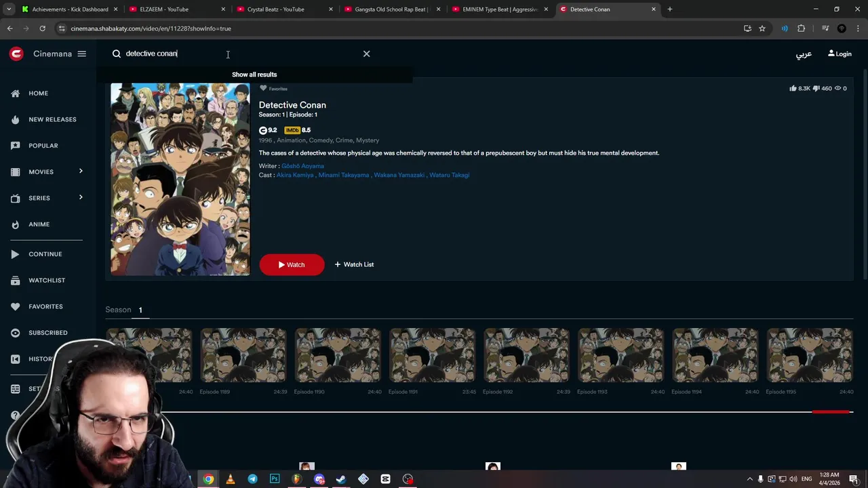Open Show all results
Image resolution: width=868 pixels, height=488 pixels.
pos(254,75)
